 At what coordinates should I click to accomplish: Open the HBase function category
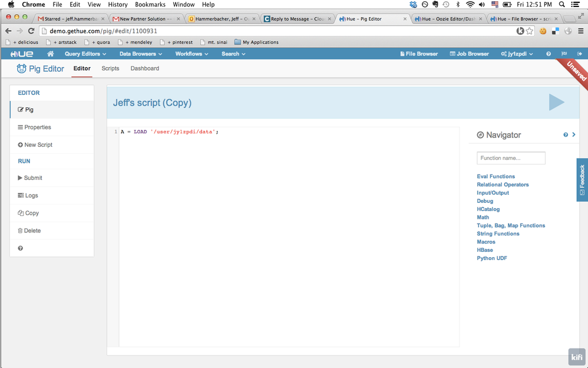click(484, 250)
